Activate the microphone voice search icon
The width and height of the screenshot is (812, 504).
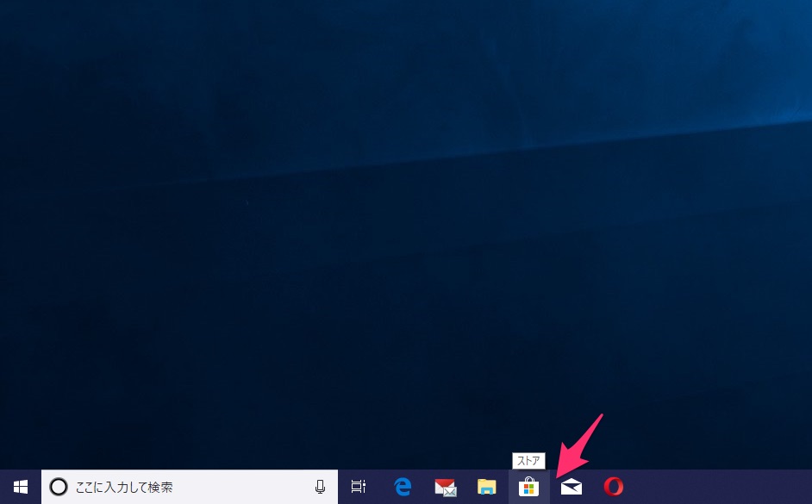pos(320,487)
